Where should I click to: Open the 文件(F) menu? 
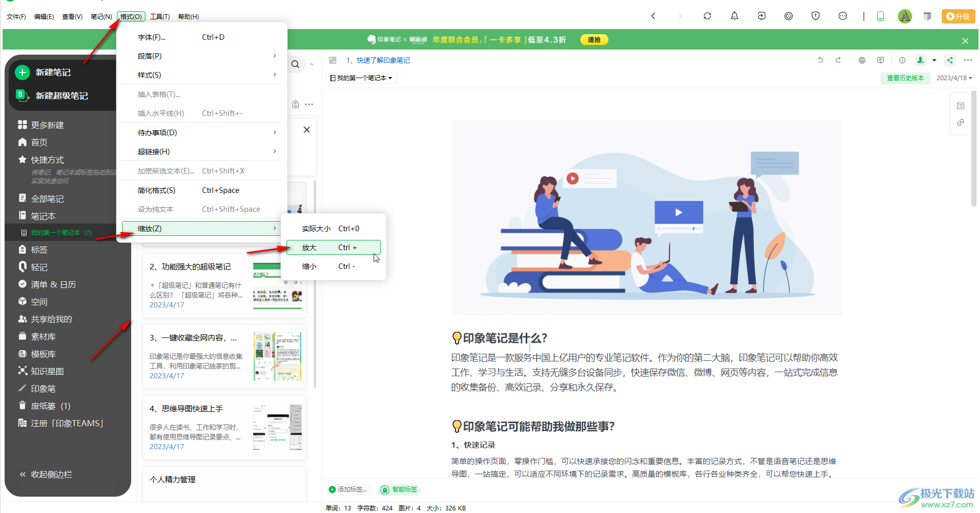point(16,17)
